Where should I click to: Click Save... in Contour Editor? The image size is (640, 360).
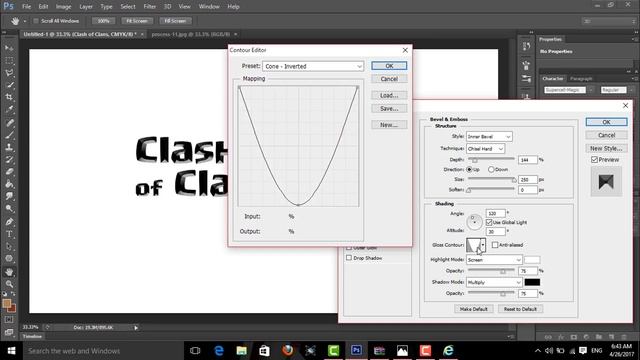[x=389, y=109]
